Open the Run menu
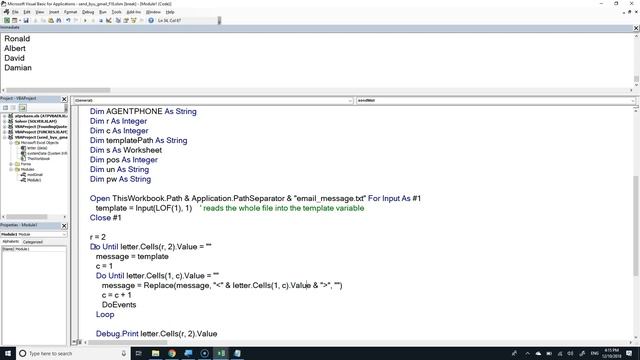The height and width of the screenshot is (360, 640). pyautogui.click(x=103, y=12)
